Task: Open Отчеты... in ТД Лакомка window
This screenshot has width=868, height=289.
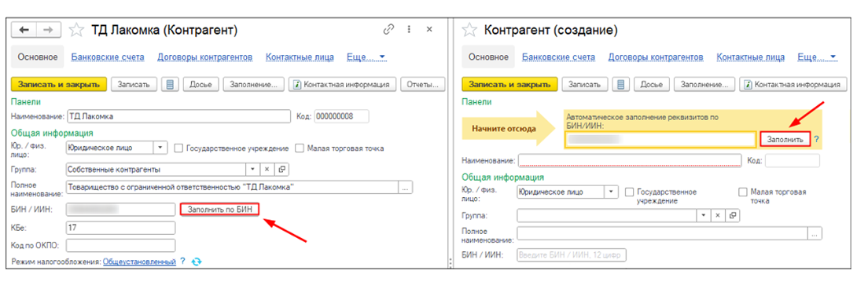Action: pyautogui.click(x=424, y=85)
